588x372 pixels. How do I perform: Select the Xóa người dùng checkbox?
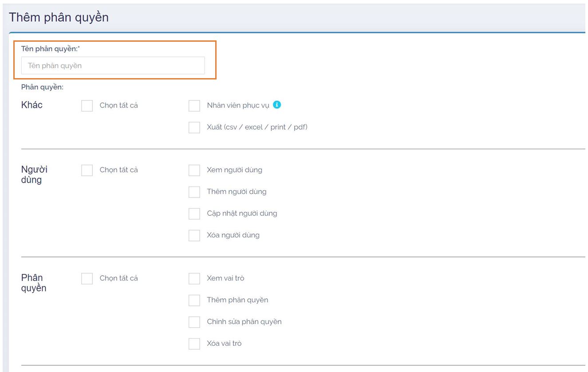click(x=194, y=235)
